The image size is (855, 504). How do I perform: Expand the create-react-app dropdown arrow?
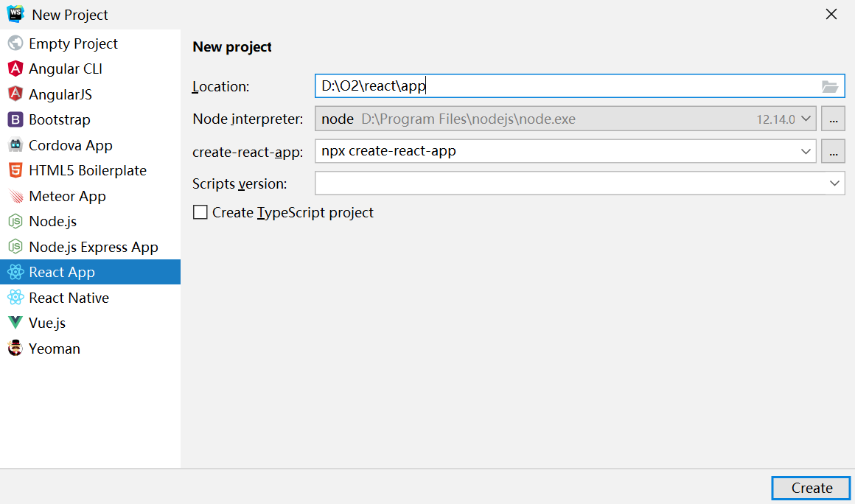tap(806, 152)
